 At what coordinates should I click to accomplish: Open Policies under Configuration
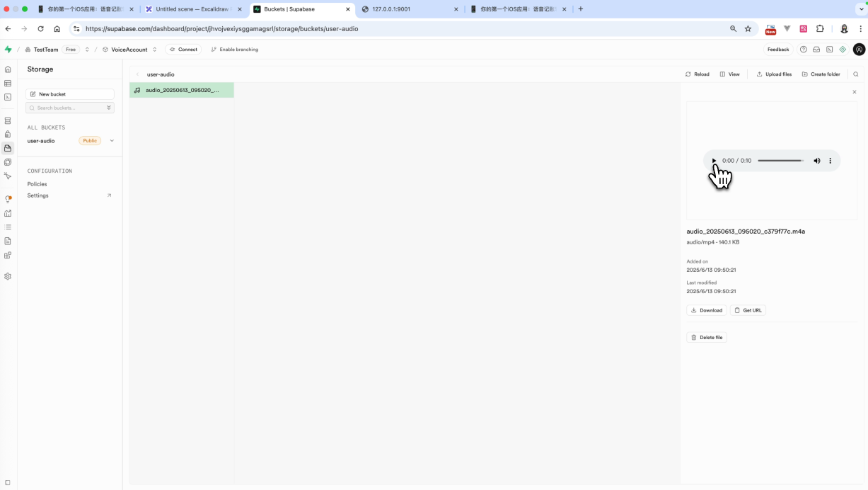click(x=37, y=184)
